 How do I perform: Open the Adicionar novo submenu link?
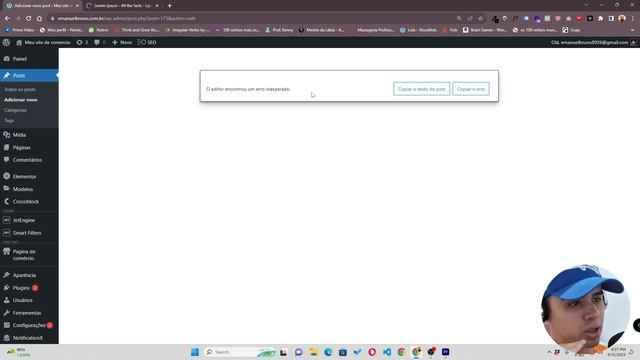[21, 100]
